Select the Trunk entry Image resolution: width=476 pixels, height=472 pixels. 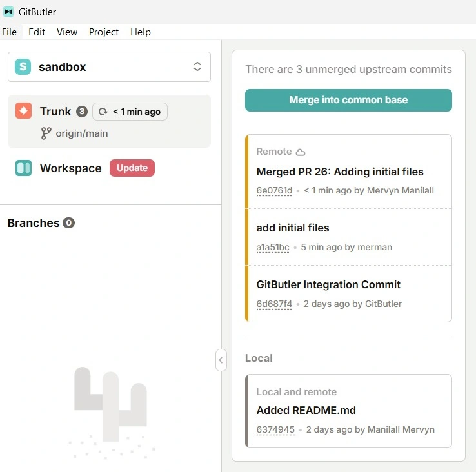[109, 121]
